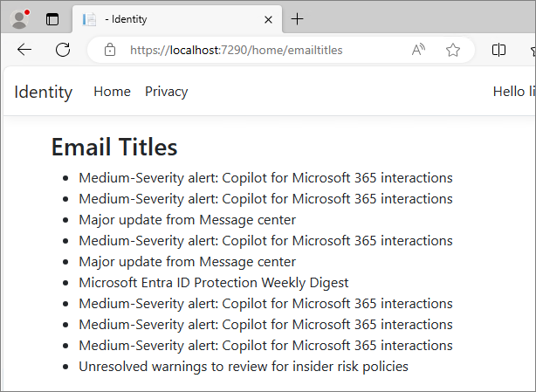
Task: Reload the page with refresh icon
Action: [63, 50]
